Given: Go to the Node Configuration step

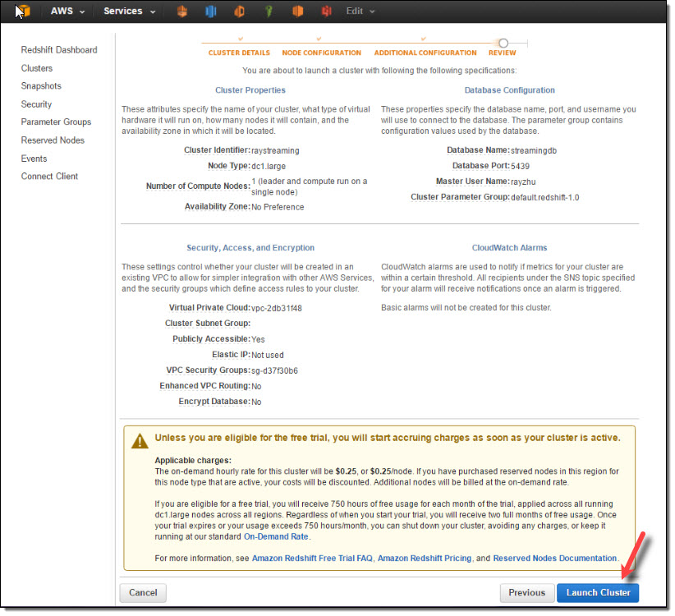Looking at the screenshot, I should click(321, 53).
